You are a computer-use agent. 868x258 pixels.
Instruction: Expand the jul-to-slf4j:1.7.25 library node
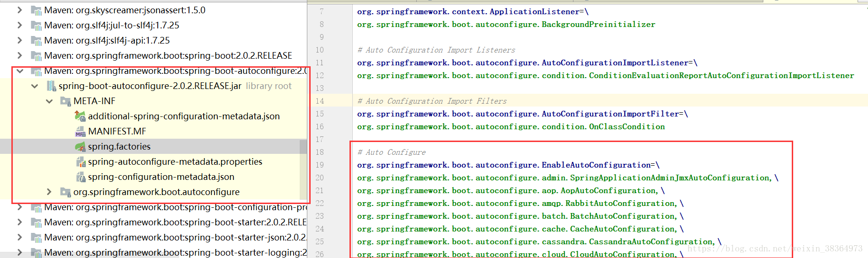coord(19,25)
